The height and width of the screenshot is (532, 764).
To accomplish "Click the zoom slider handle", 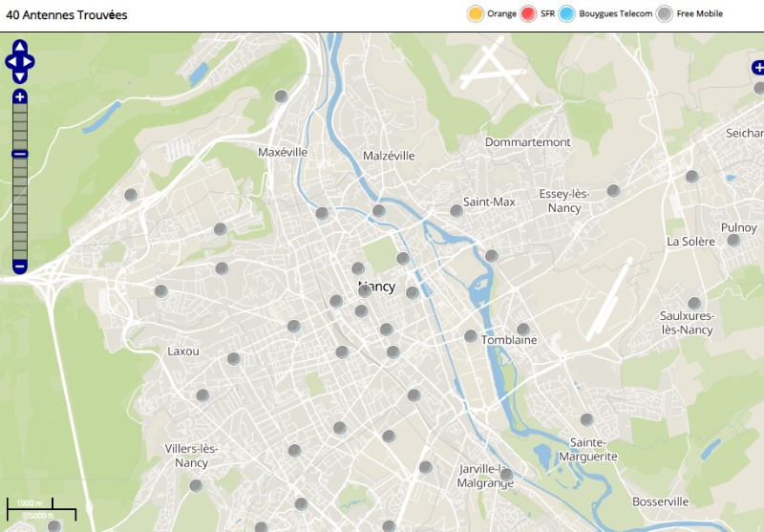I will point(20,154).
